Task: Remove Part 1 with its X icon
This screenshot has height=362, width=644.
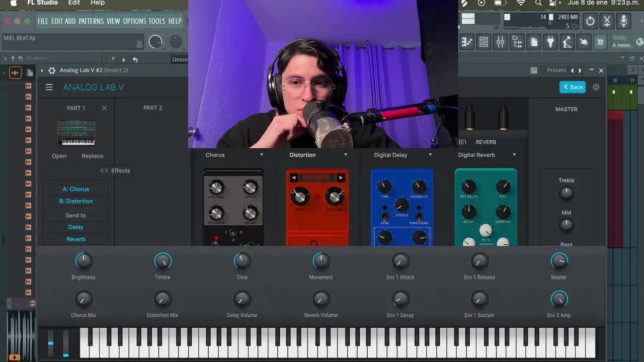Action: (x=104, y=108)
